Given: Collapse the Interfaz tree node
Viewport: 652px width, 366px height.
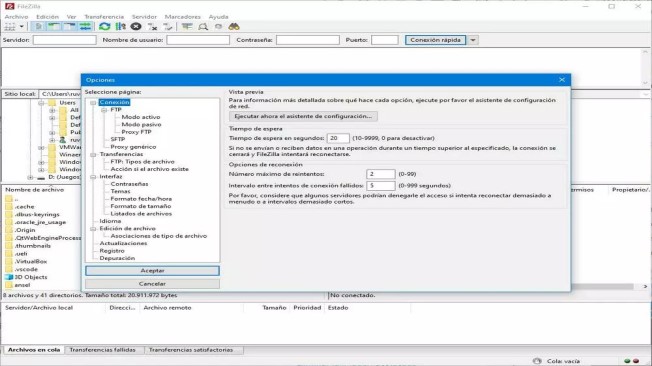Looking at the screenshot, I should tap(94, 177).
